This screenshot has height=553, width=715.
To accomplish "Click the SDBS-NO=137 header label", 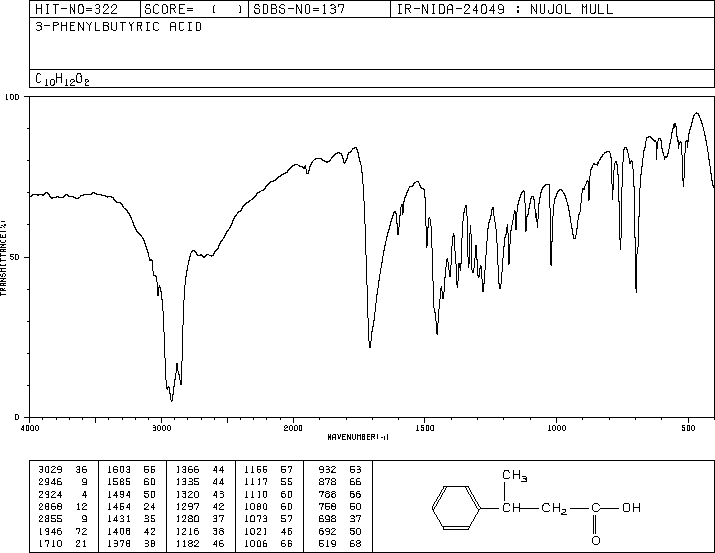I will [299, 9].
